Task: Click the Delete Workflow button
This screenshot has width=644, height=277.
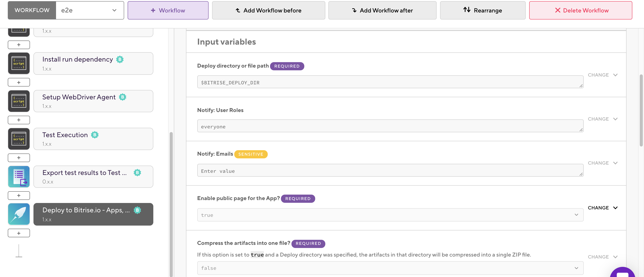Action: pos(581,10)
